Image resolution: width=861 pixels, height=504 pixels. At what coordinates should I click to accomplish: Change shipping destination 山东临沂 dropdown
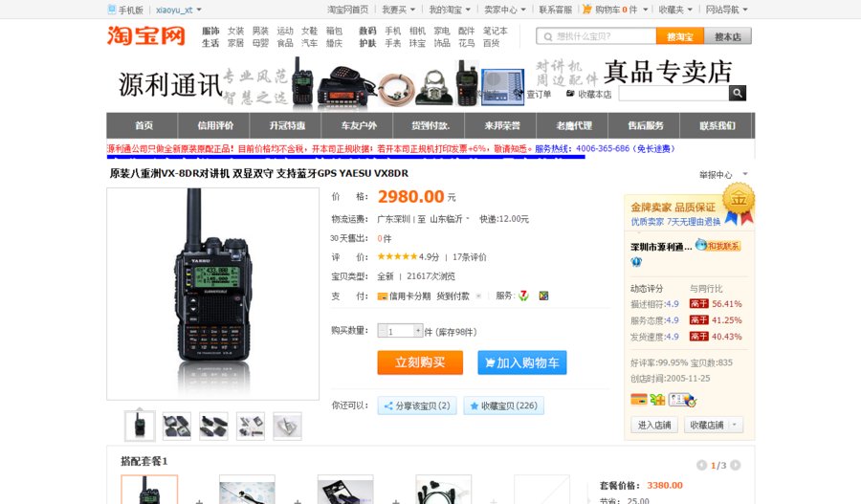[450, 218]
